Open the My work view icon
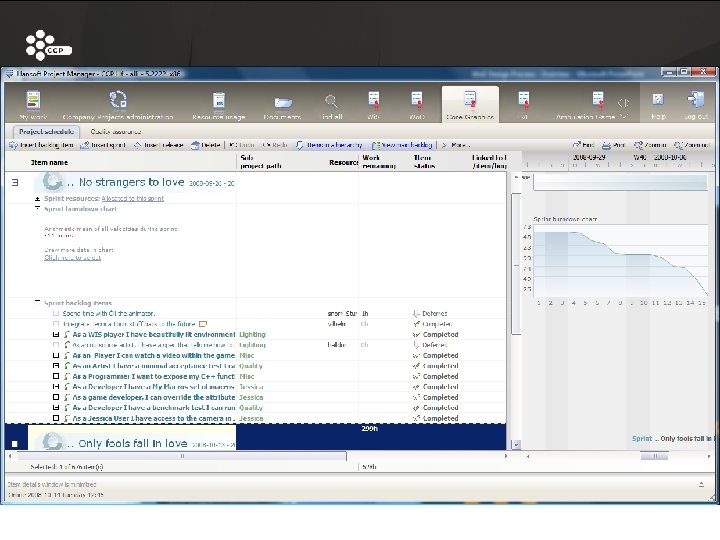Viewport: 720px width, 540px height. 34,100
